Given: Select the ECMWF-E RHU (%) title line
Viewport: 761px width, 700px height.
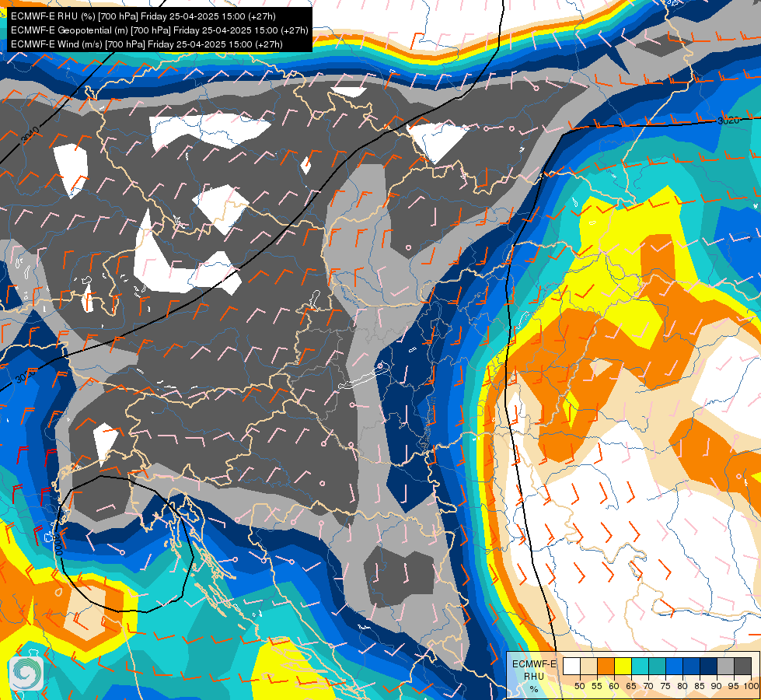Looking at the screenshot, I should pyautogui.click(x=143, y=16).
